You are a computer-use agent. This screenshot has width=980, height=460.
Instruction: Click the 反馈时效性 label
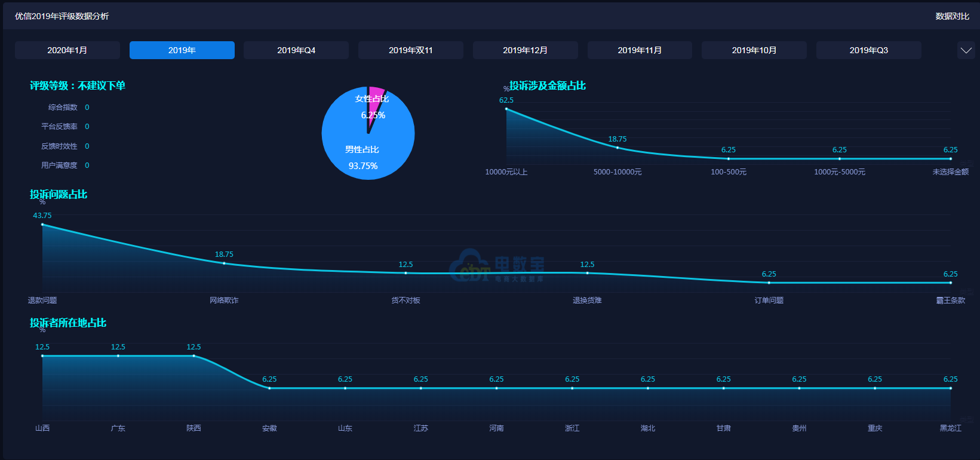click(x=59, y=146)
